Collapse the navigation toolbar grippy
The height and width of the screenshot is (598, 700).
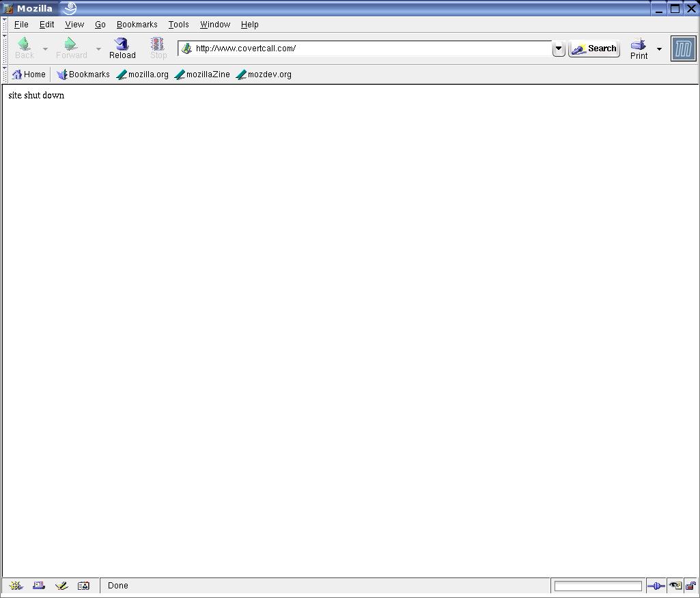(x=5, y=49)
